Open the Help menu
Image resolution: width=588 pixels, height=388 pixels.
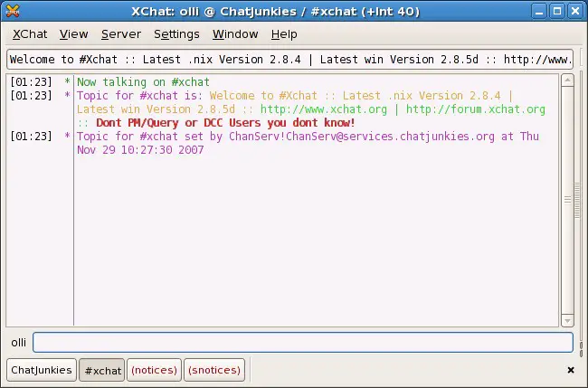tap(284, 34)
